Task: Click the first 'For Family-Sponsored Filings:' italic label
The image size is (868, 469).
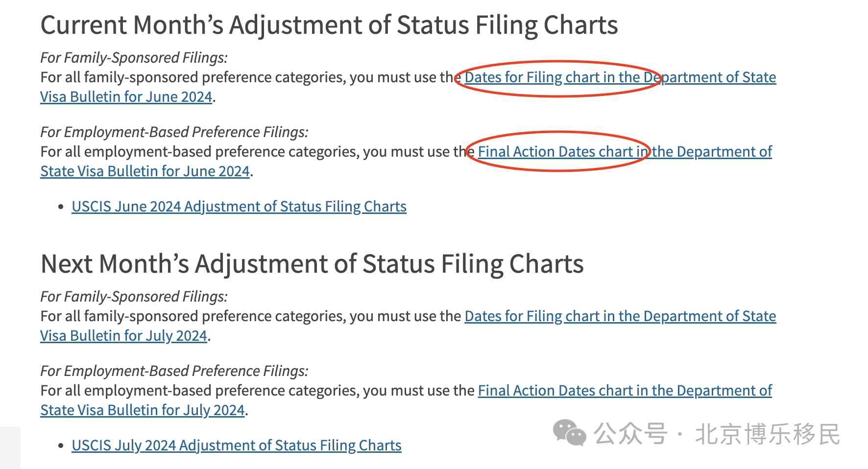Action: point(134,58)
